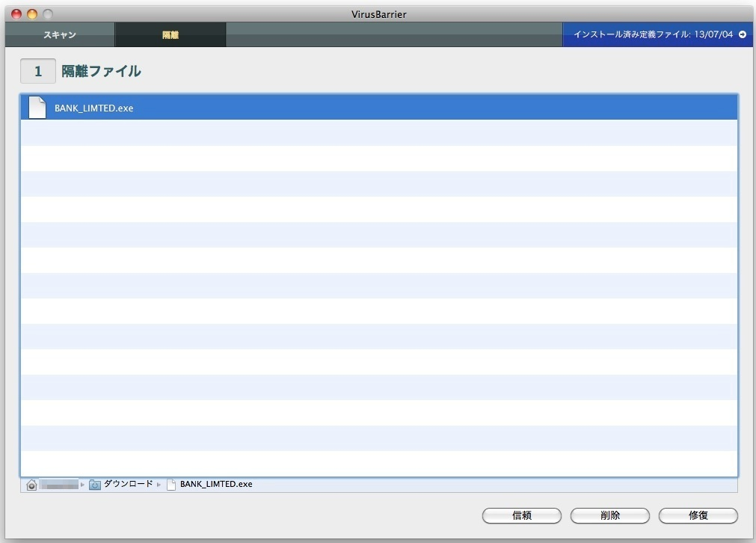Click the ダウンロード folder icon in path bar
Viewport: 756px width, 543px height.
click(95, 485)
